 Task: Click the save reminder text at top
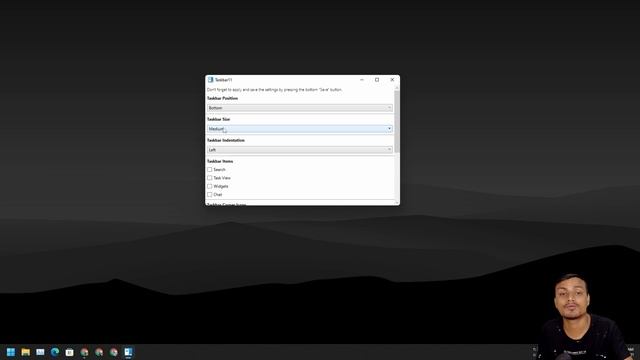[275, 89]
